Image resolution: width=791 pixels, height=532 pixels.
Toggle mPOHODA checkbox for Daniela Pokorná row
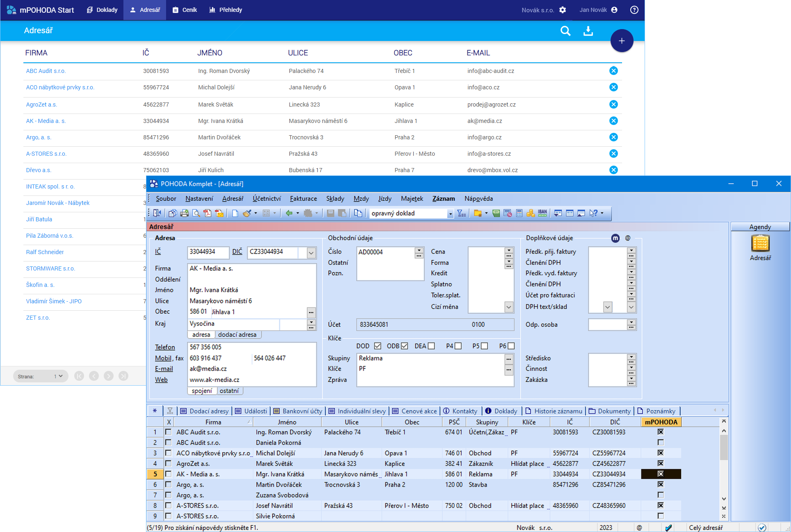pos(661,443)
